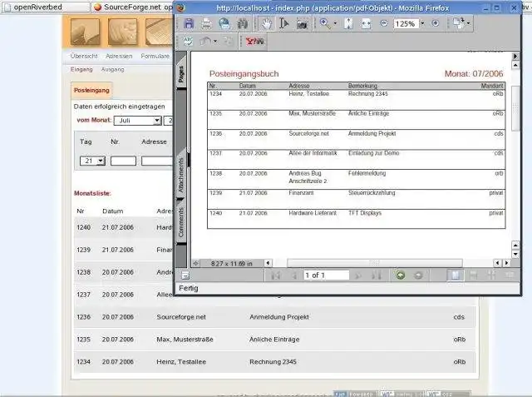Click the zoom-out minus button

[x=384, y=24]
